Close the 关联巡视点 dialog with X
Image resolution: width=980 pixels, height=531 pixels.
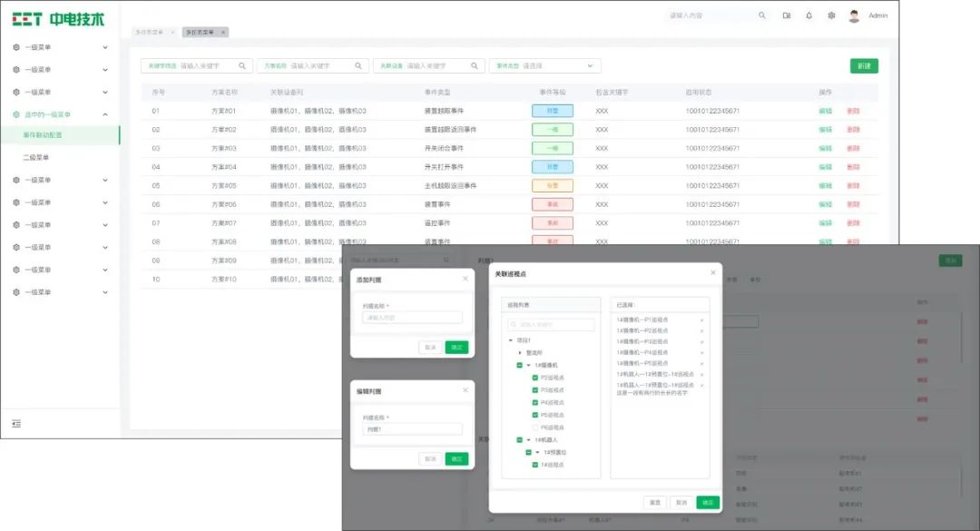click(x=712, y=273)
